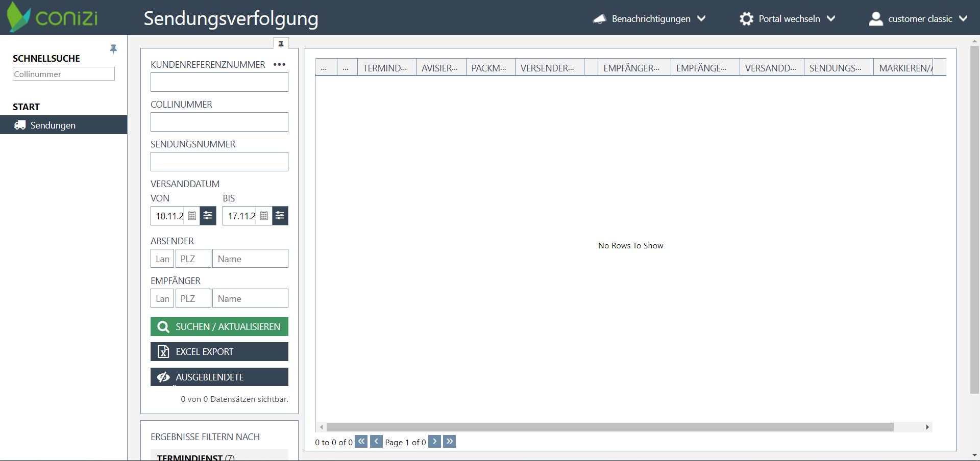Viewport: 980px width, 461px height.
Task: Open BIS date filter settings sliders
Action: tap(280, 216)
